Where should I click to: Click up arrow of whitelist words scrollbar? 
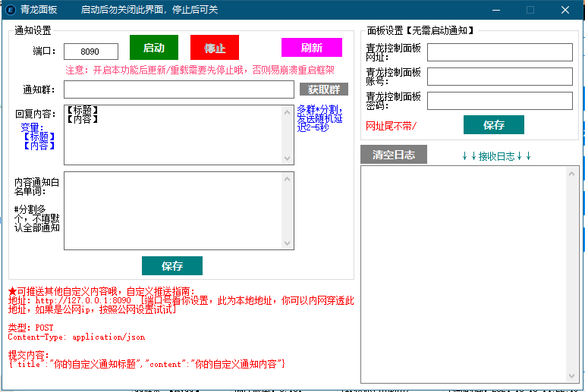pyautogui.click(x=287, y=179)
